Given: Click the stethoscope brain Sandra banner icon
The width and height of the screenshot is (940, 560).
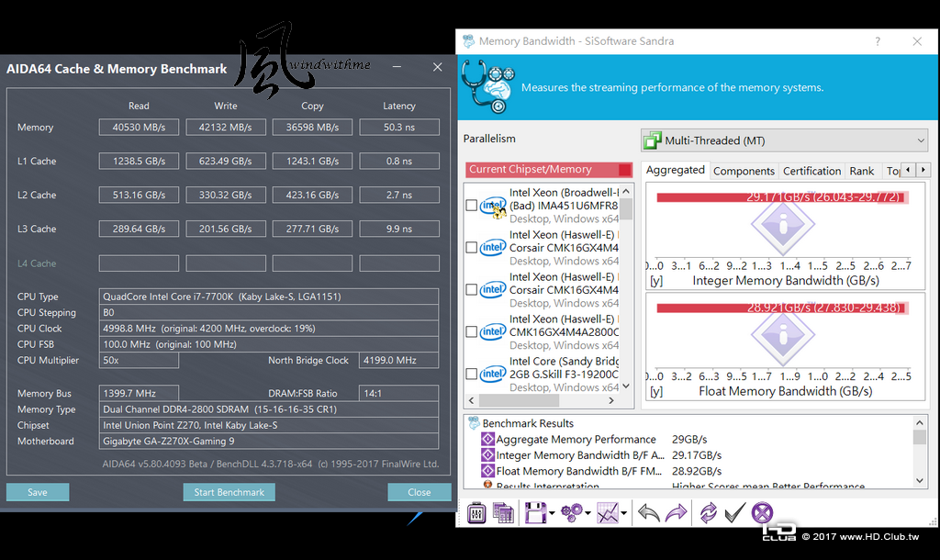Looking at the screenshot, I should [x=488, y=87].
